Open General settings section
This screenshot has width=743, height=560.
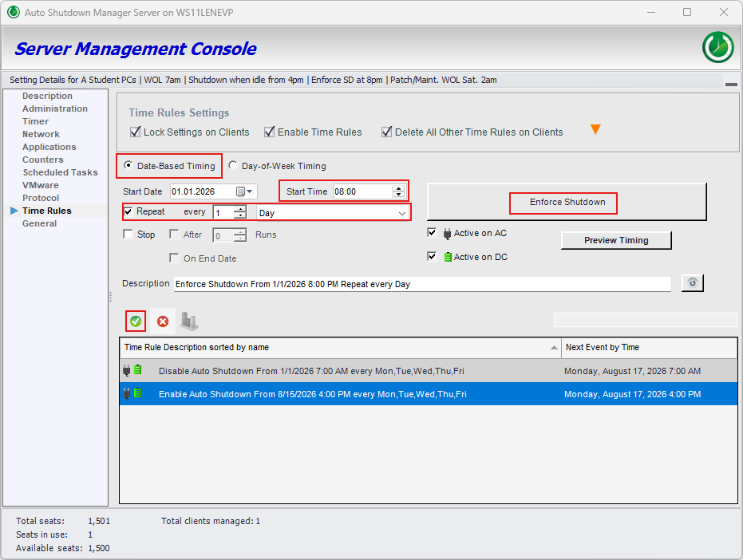[x=39, y=223]
